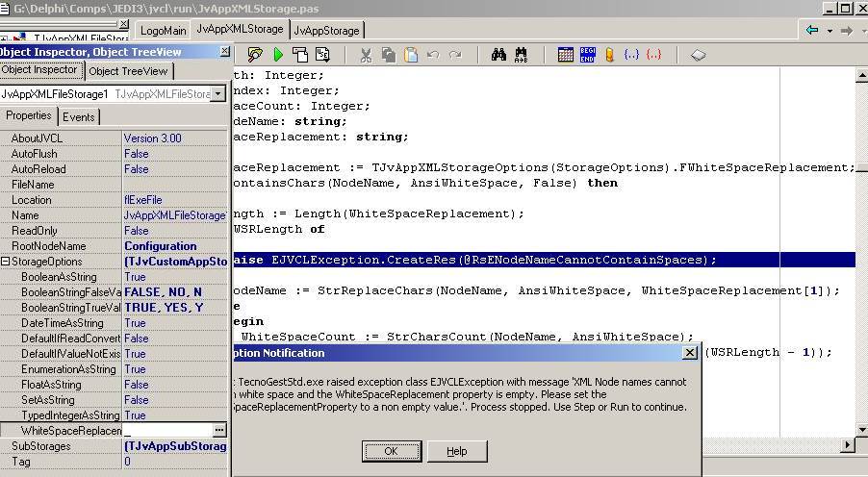Open the back navigation history dropdown arrow

(829, 31)
